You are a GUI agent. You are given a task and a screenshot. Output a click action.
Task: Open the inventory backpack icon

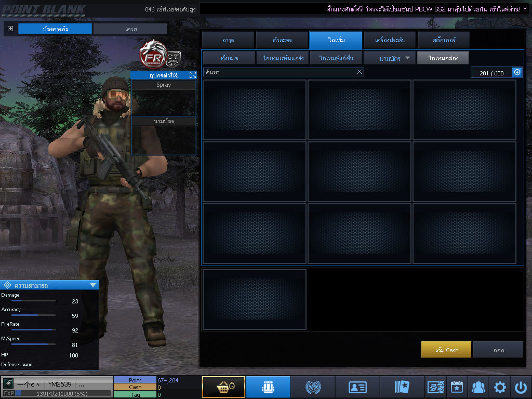click(268, 387)
